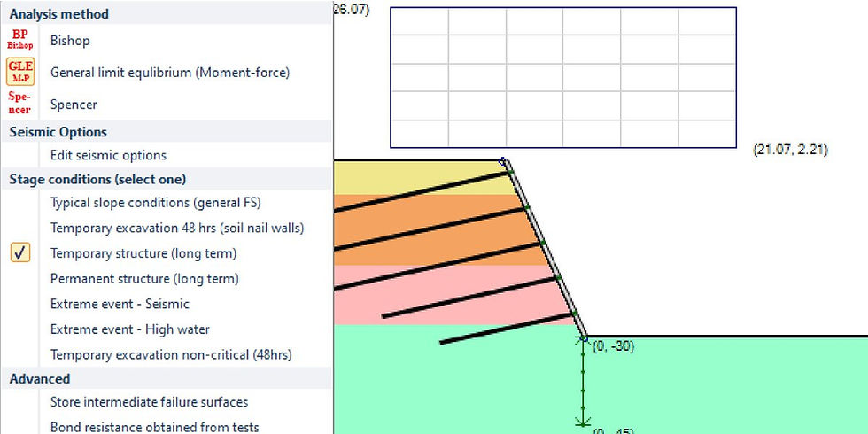Click the green vertical dimension line below toe
Screen dimensions: 868x434
(x=583, y=382)
